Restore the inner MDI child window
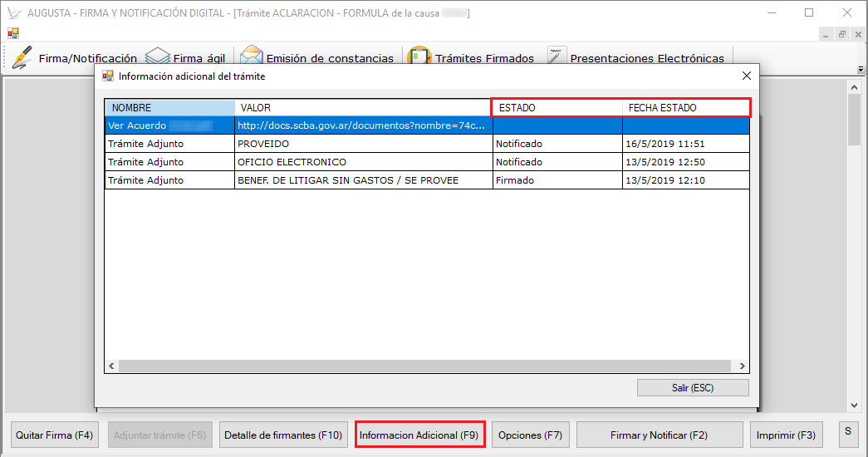Viewport: 868px width, 457px height. point(841,34)
